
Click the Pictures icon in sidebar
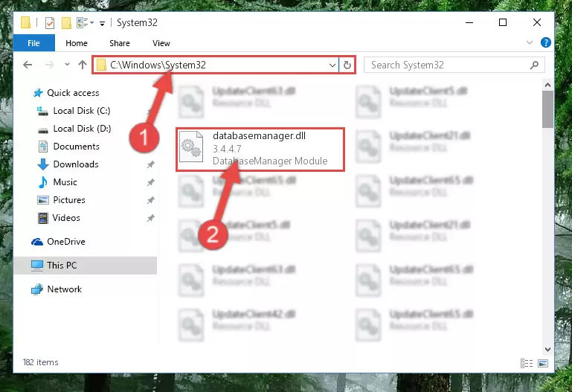pos(43,200)
